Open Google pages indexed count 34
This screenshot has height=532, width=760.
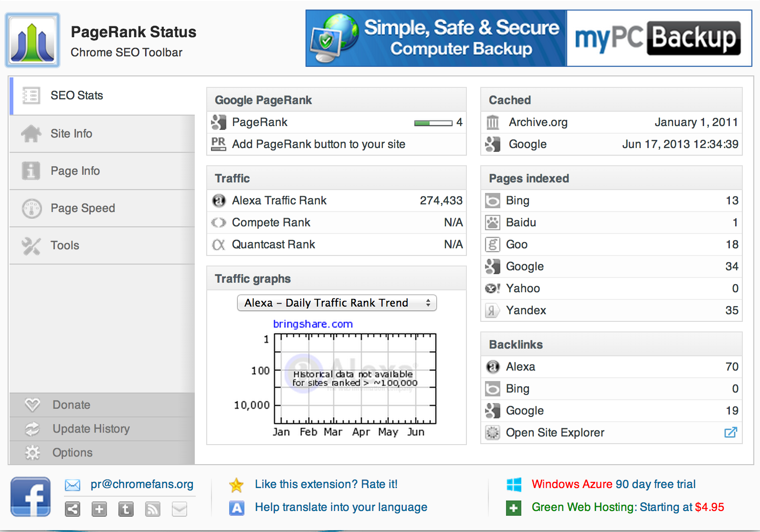[732, 266]
